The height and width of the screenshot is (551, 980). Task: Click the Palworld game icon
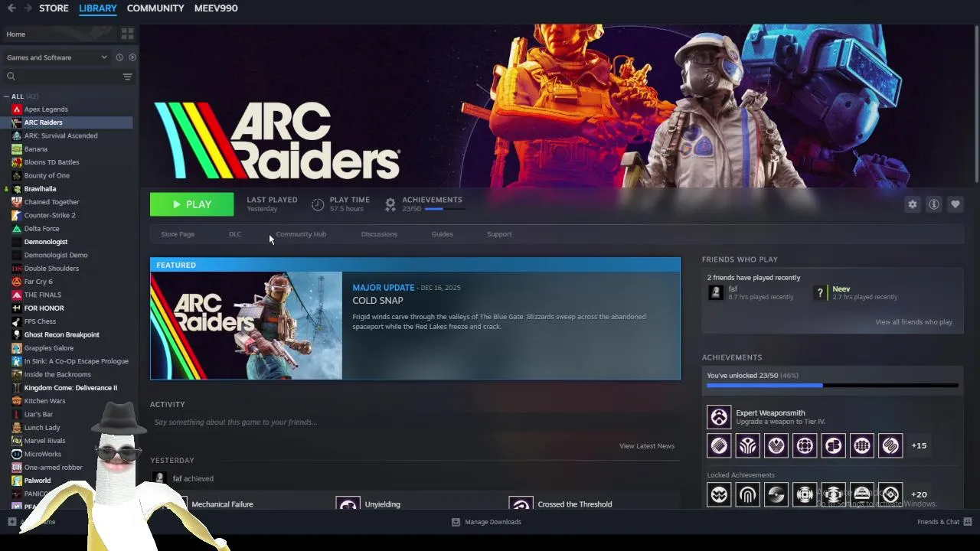tap(16, 481)
